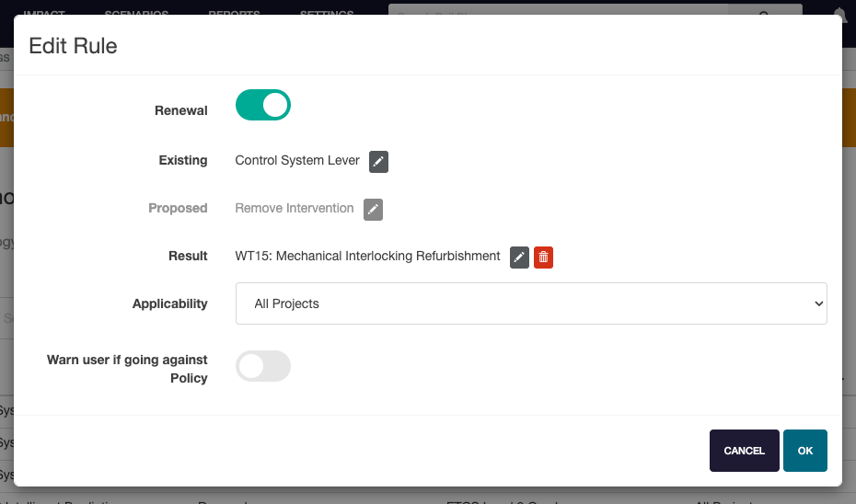The height and width of the screenshot is (504, 856).
Task: Edit the Existing Control System Lever value
Action: pyautogui.click(x=378, y=161)
